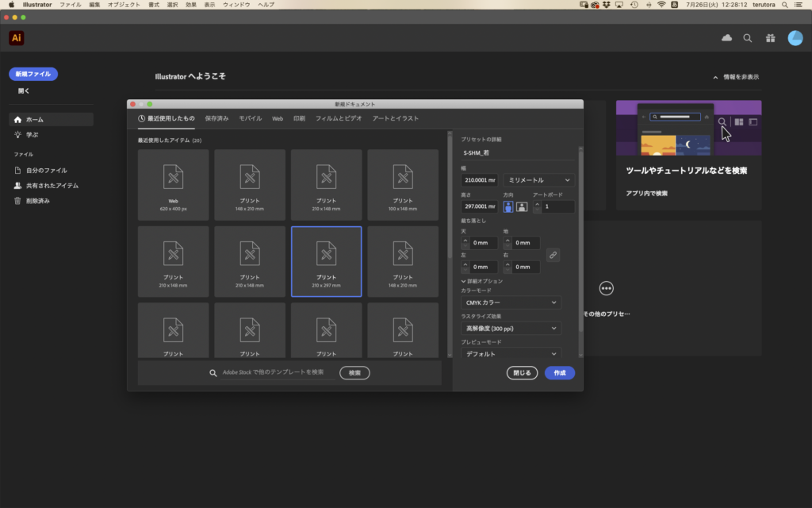The height and width of the screenshot is (508, 812).
Task: Go to ホーム in the sidebar
Action: [x=51, y=119]
